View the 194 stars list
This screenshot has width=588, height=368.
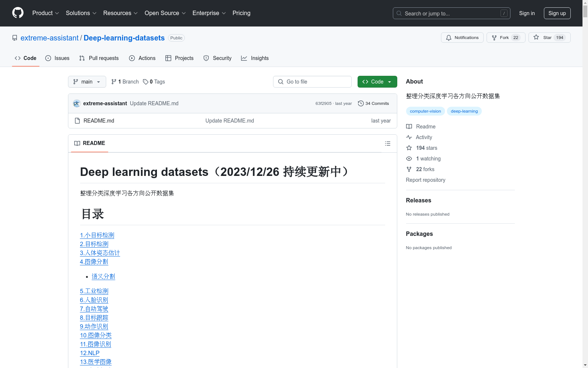click(422, 148)
